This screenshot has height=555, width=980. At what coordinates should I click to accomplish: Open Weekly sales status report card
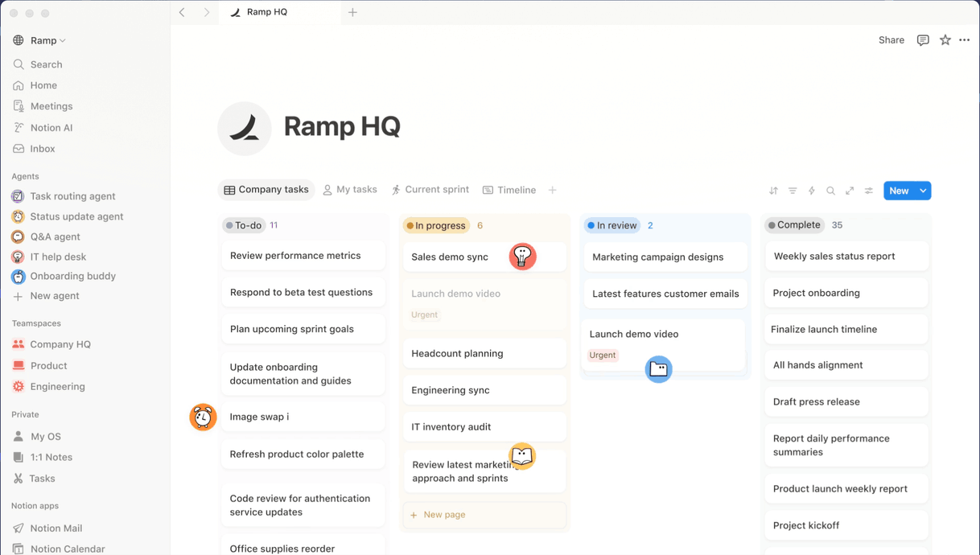[846, 257]
